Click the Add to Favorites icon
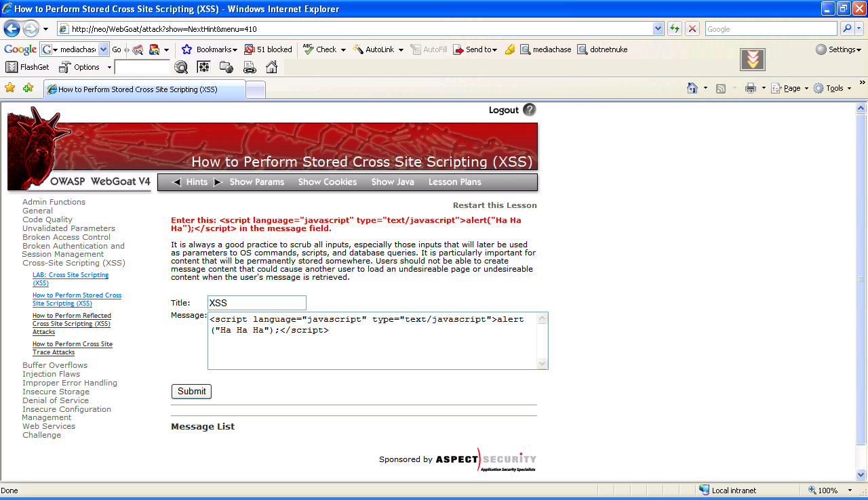This screenshot has width=868, height=500. click(x=28, y=88)
